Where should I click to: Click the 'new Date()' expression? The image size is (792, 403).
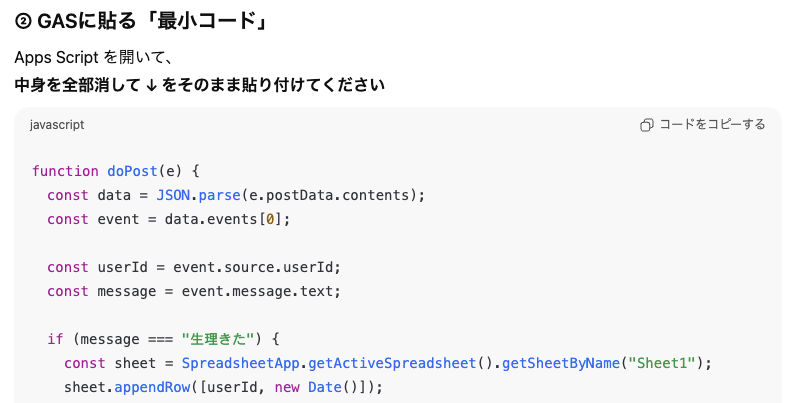point(314,387)
